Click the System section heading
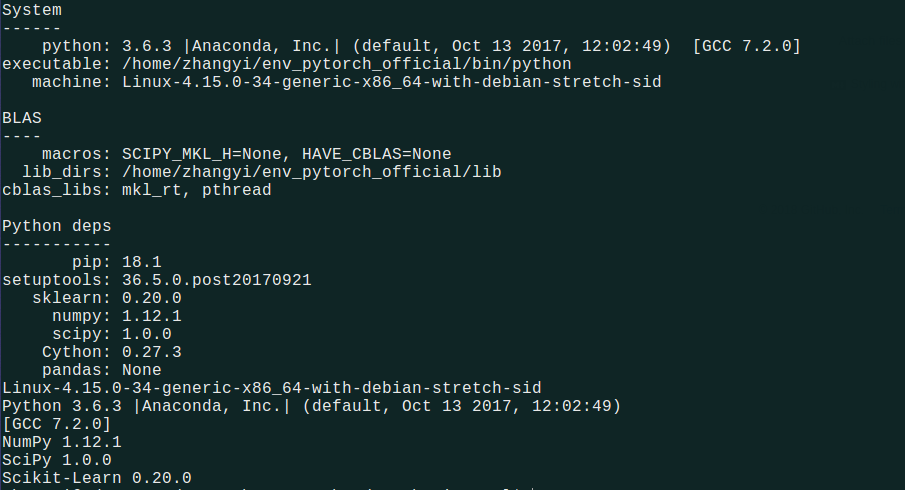 (x=31, y=10)
